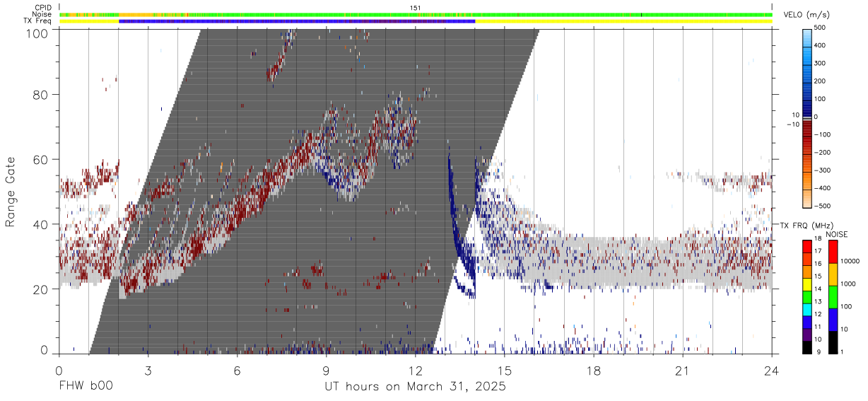Click the '1000' tick on the NOISE scale

tap(849, 285)
